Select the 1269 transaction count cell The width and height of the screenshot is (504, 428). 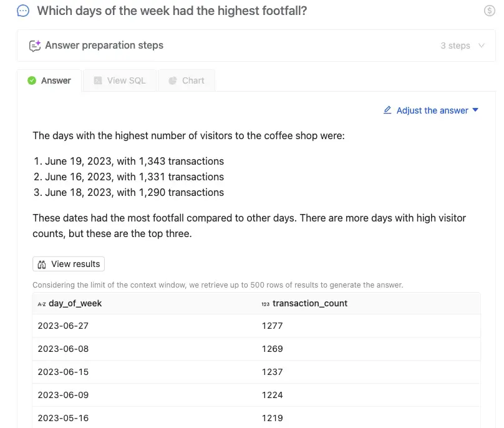coord(273,349)
